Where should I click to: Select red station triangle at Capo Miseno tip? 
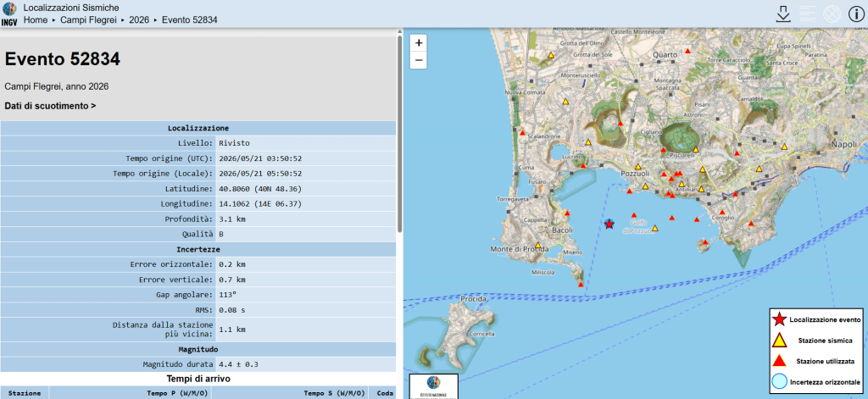[x=580, y=285]
